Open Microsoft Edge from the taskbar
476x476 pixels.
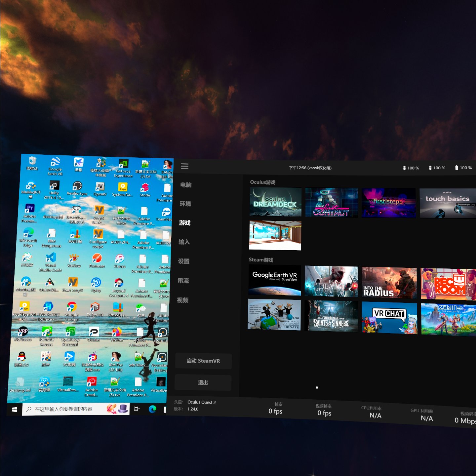152,409
